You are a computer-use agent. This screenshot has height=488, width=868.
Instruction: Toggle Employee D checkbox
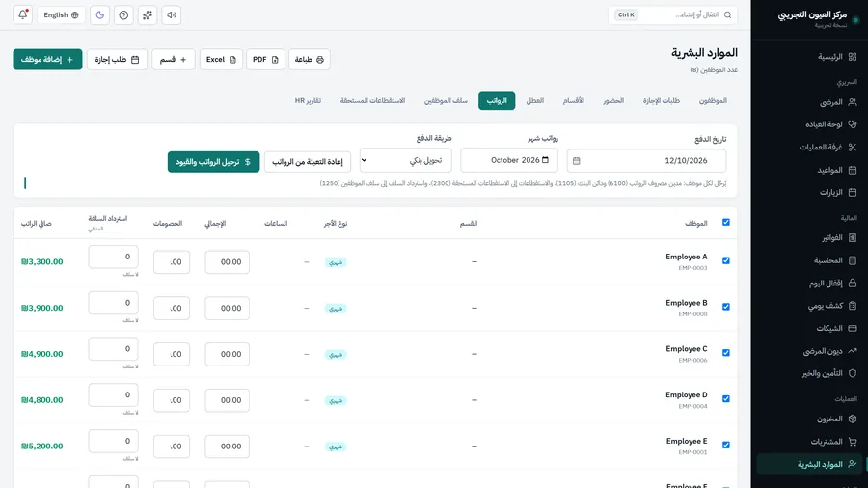pyautogui.click(x=725, y=399)
